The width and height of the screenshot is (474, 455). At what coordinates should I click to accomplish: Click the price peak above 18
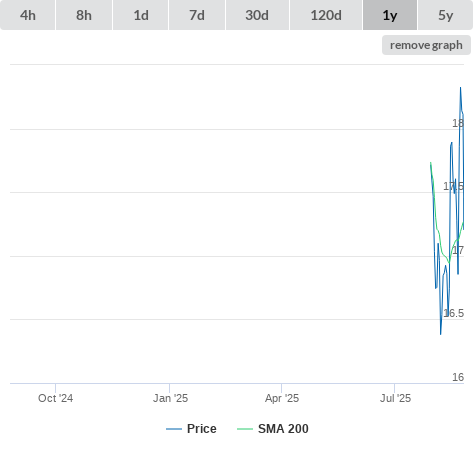[461, 88]
